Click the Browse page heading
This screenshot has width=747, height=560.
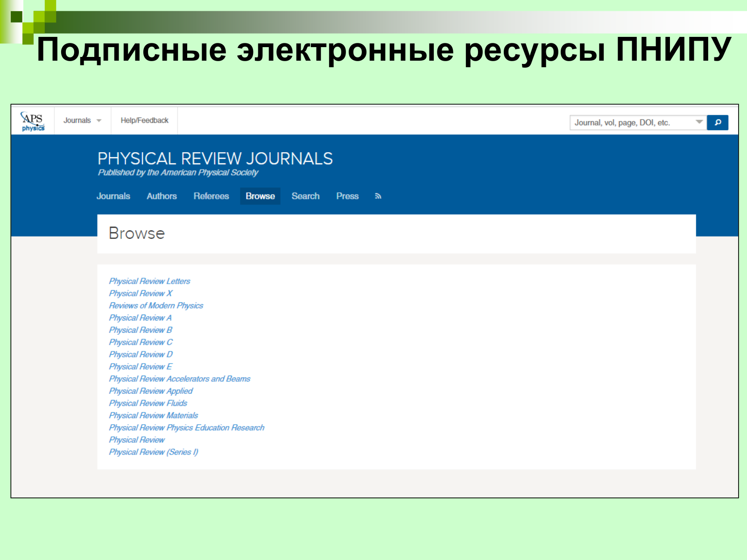point(137,233)
